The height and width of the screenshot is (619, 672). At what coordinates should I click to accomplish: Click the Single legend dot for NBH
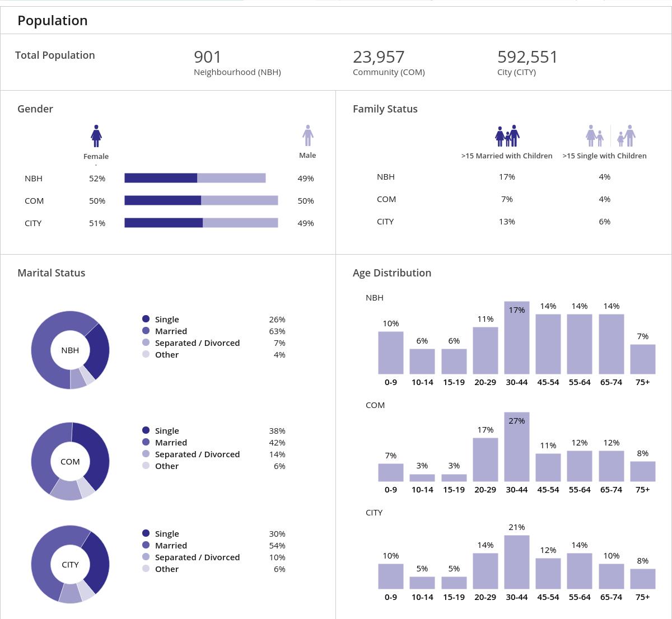[x=146, y=319]
